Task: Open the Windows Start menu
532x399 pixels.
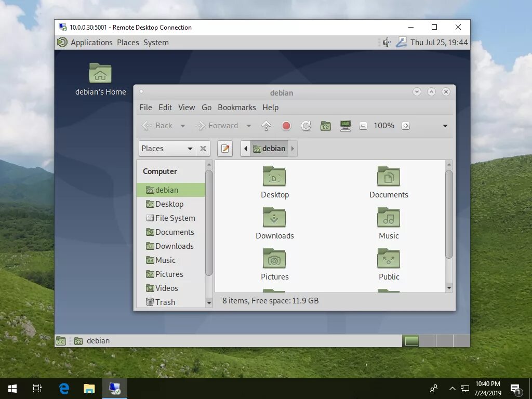Action: 12,389
